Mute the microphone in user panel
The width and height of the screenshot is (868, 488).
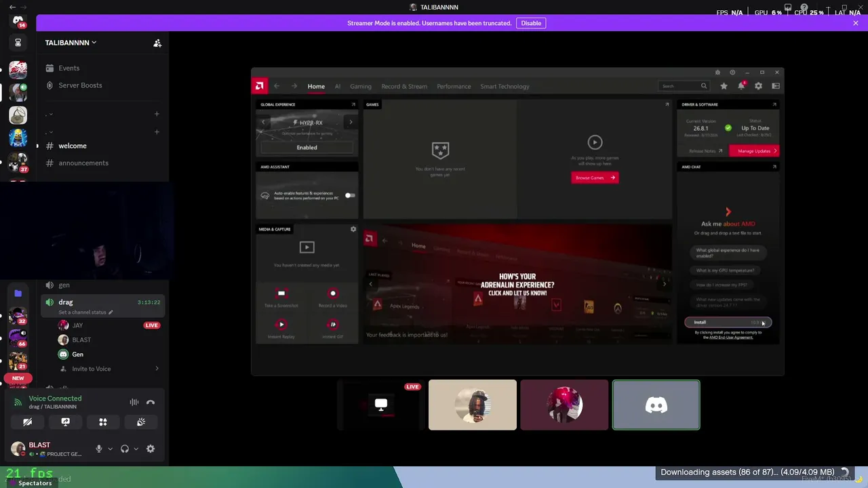tap(99, 449)
